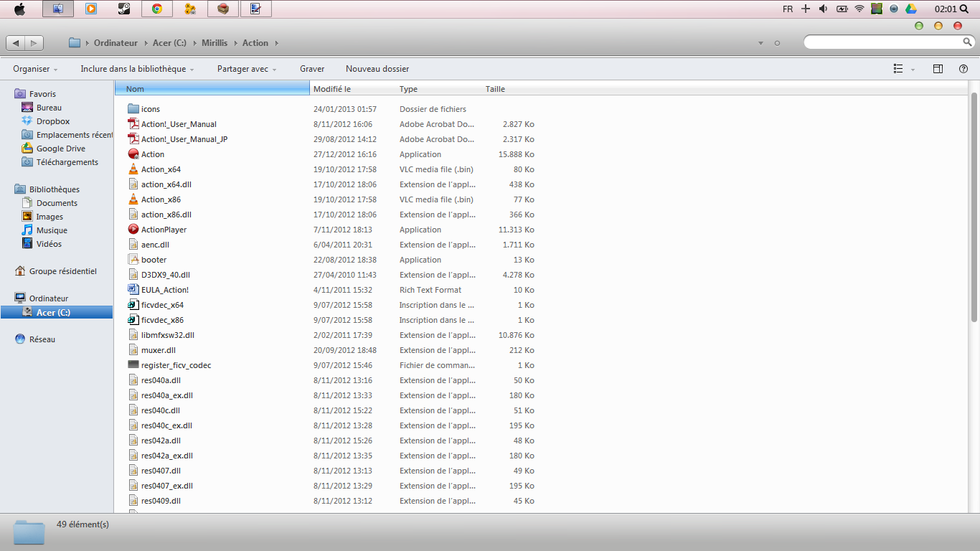The image size is (980, 551).
Task: Open the Partager avec menu
Action: pyautogui.click(x=248, y=69)
